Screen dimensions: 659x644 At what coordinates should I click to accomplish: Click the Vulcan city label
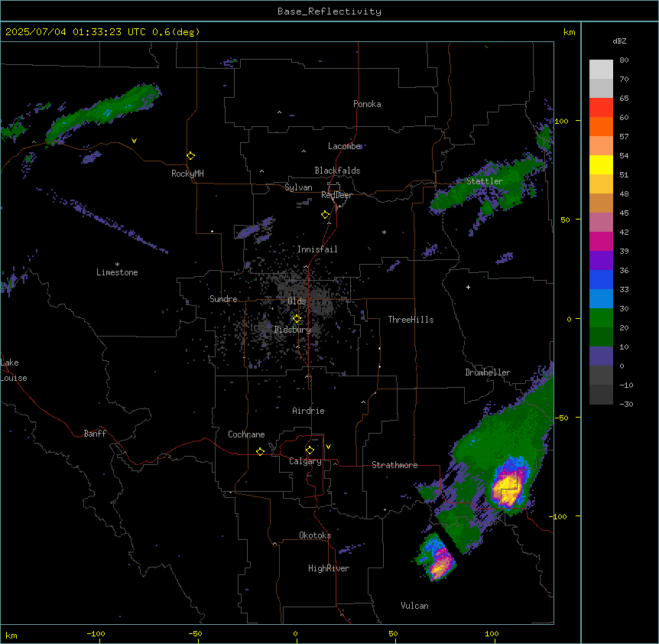coord(415,606)
